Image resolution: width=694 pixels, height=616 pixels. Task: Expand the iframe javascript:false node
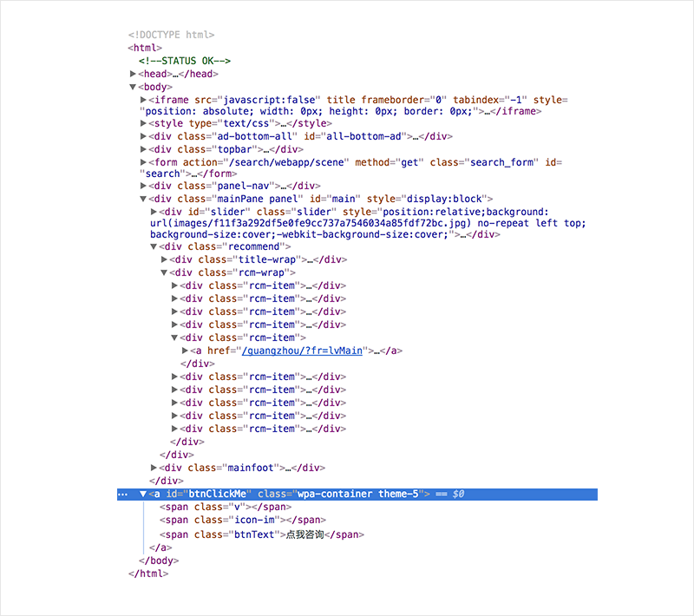[143, 100]
